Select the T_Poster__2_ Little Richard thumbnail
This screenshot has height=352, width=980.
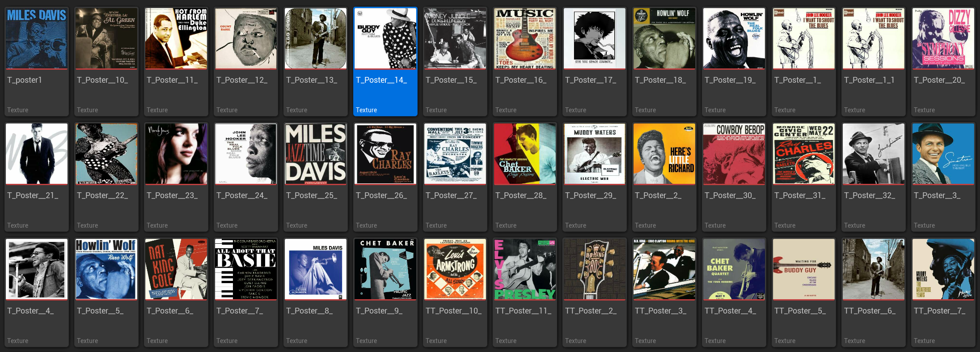[664, 154]
